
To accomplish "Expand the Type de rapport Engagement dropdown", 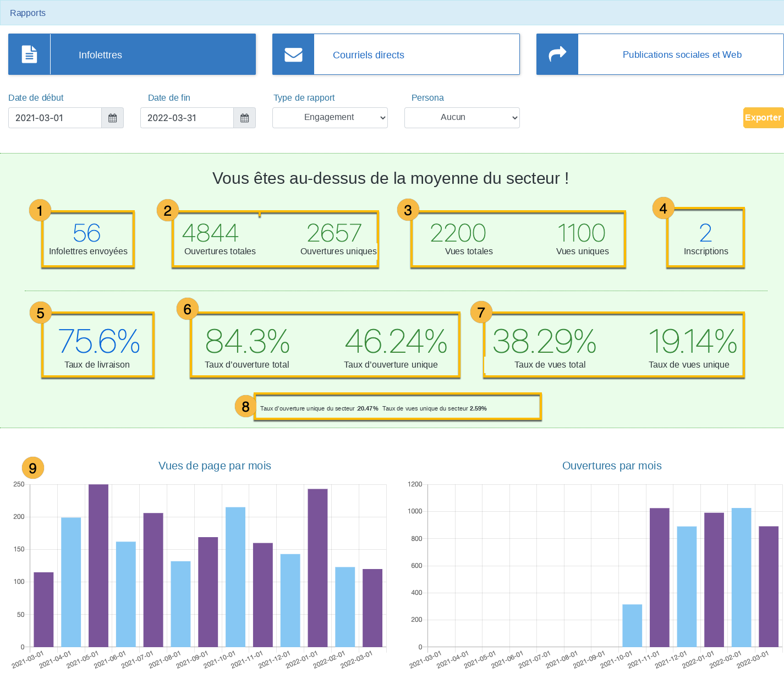I will coord(330,118).
